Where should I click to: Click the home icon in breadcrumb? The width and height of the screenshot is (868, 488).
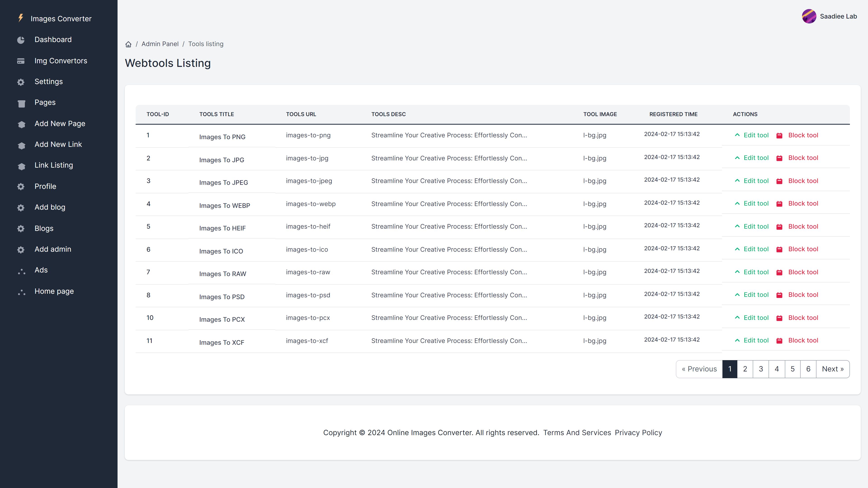pos(128,44)
